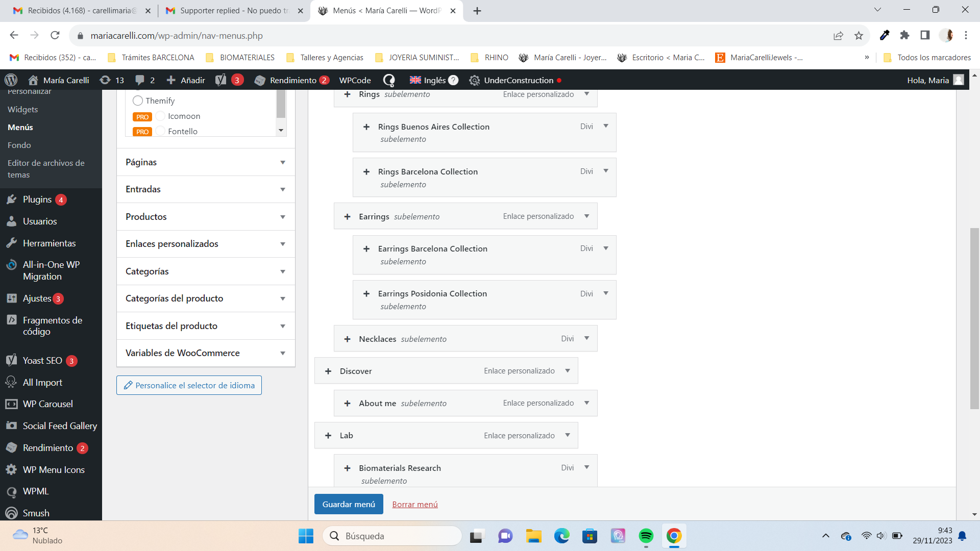Open the updates icon showing 13

click(x=105, y=80)
